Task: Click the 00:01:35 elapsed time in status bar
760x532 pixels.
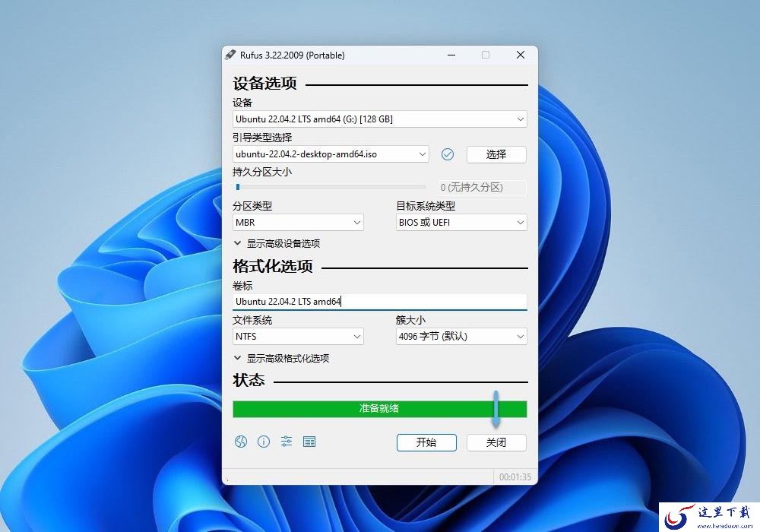Action: click(x=515, y=477)
